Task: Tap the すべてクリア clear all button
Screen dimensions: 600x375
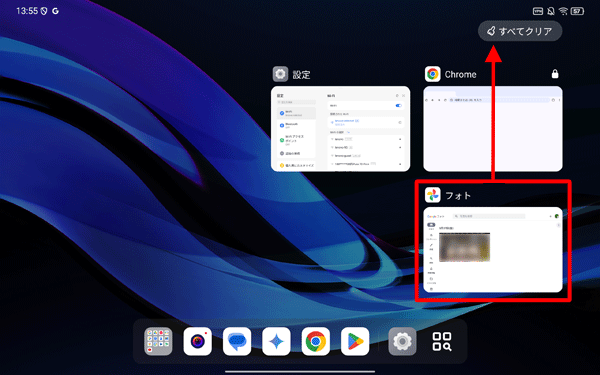Action: [520, 31]
